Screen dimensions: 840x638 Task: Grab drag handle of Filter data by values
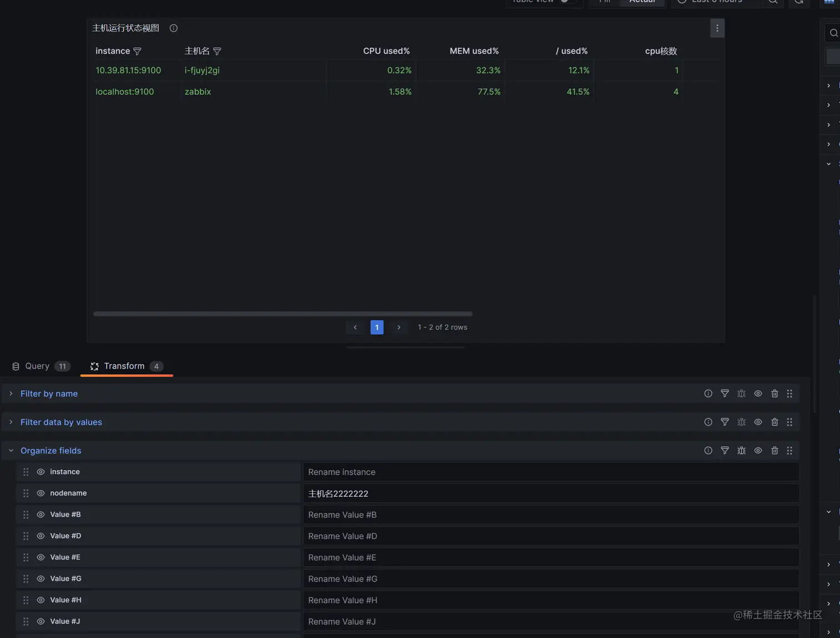click(789, 422)
